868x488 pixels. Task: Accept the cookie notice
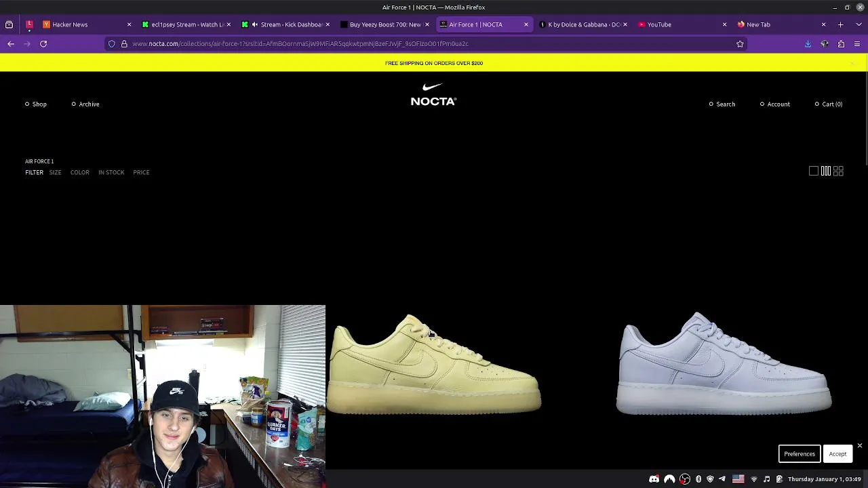pos(837,454)
